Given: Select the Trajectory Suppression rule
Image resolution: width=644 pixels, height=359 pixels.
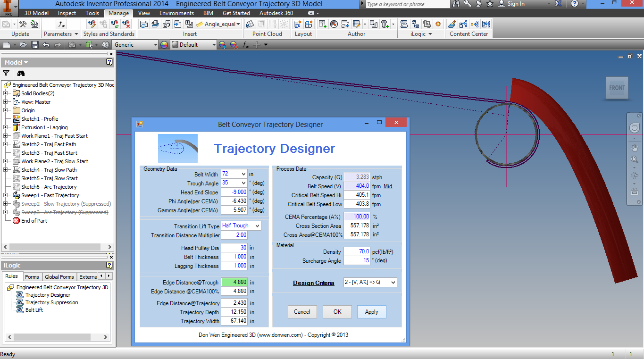Looking at the screenshot, I should [52, 302].
